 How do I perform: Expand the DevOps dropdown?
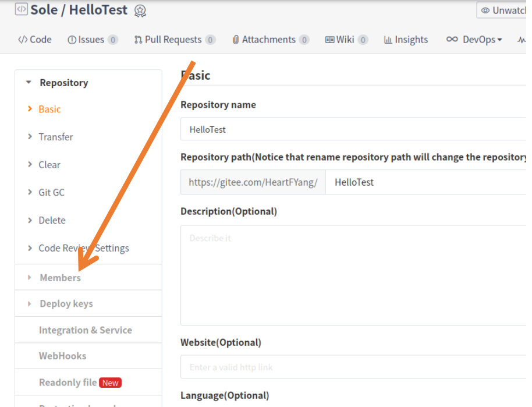point(473,39)
